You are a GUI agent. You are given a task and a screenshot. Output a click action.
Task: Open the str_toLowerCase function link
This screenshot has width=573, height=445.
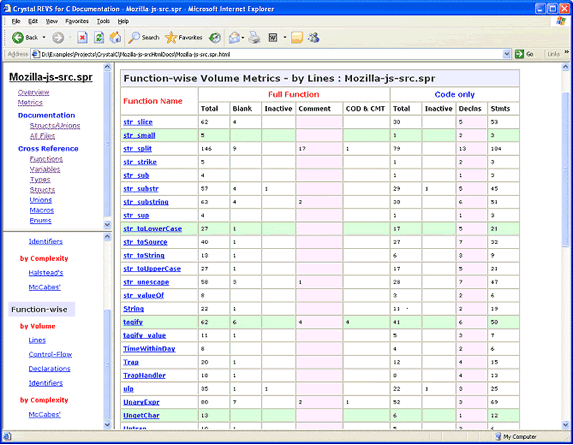click(x=152, y=229)
